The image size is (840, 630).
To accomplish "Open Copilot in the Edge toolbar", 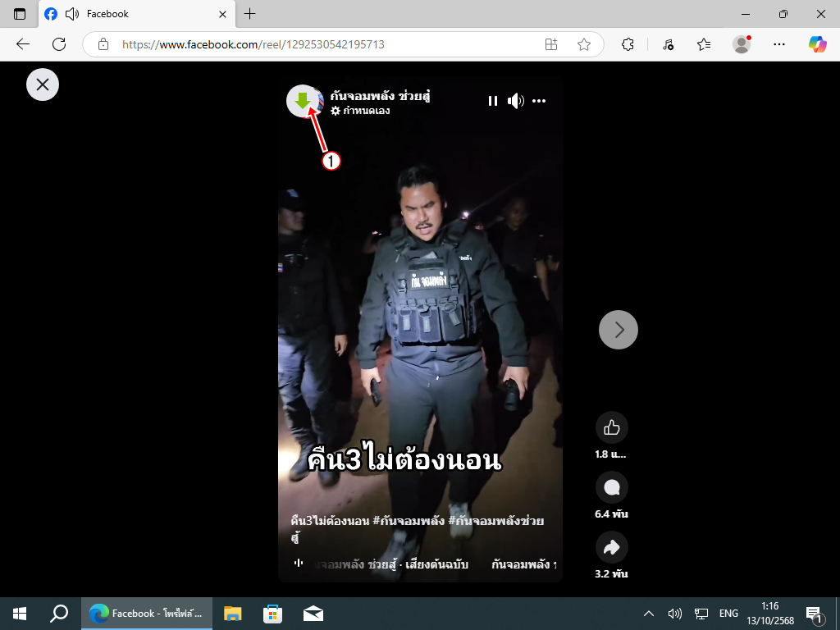I will pos(817,44).
